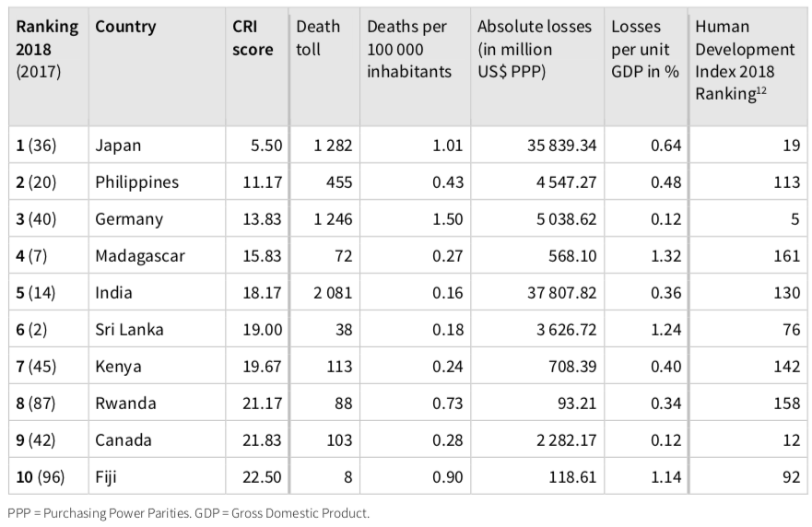Click the Sri Lanka country cell

click(129, 329)
